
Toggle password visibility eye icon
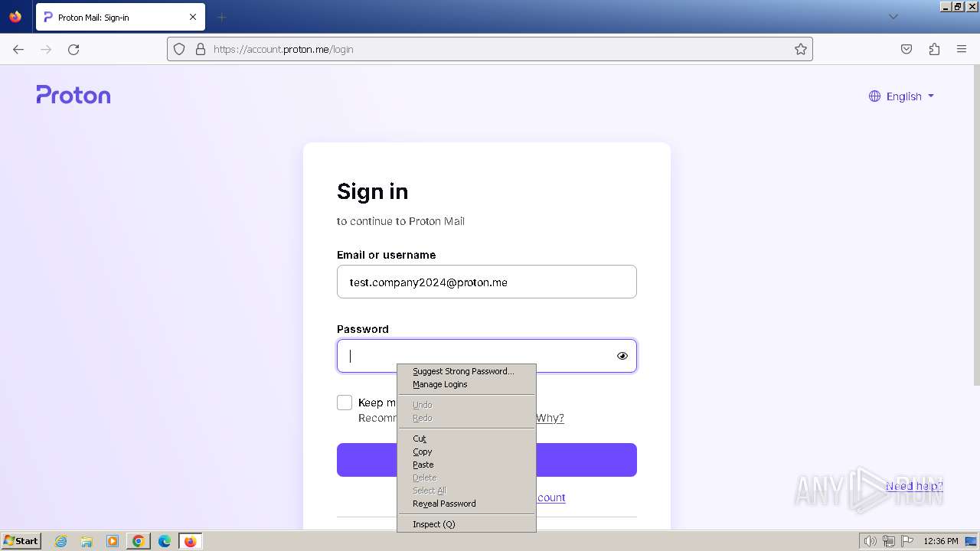click(x=622, y=356)
